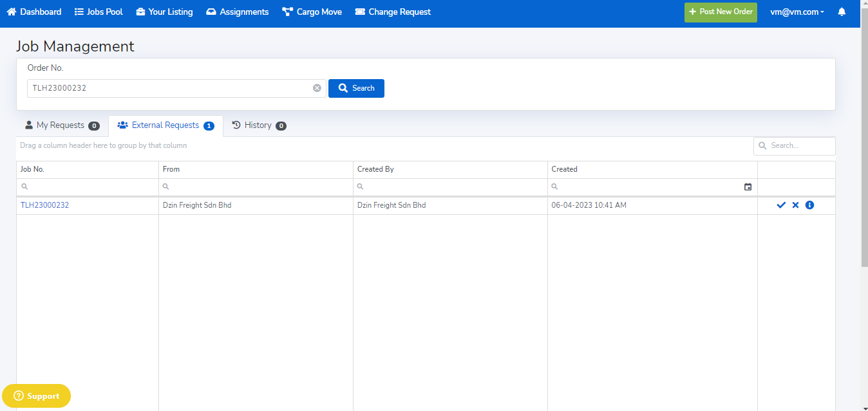Switch to the History tab
This screenshot has width=868, height=411.
[x=259, y=125]
